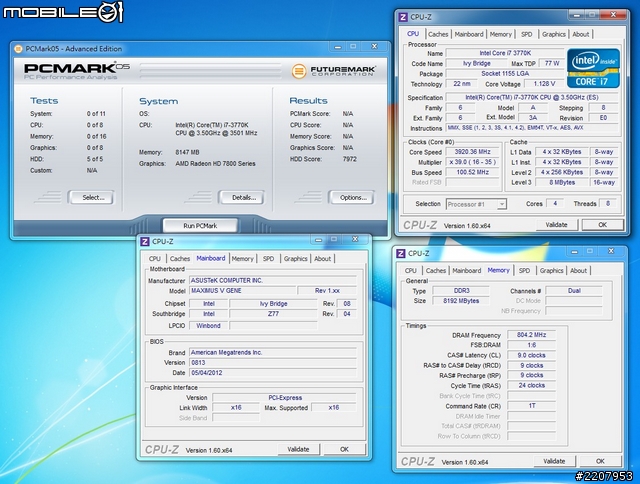Select Caches tab in Mainboard CPU-Z window
The width and height of the screenshot is (640, 484).
(x=180, y=259)
